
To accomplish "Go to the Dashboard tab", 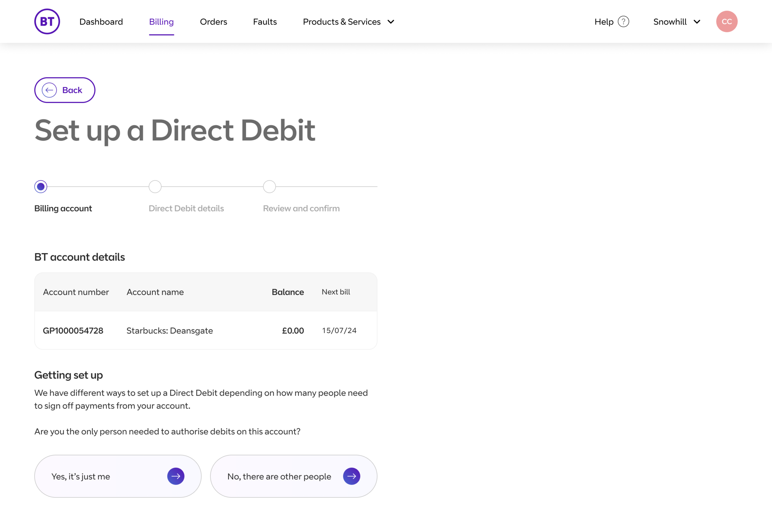I will pos(101,22).
